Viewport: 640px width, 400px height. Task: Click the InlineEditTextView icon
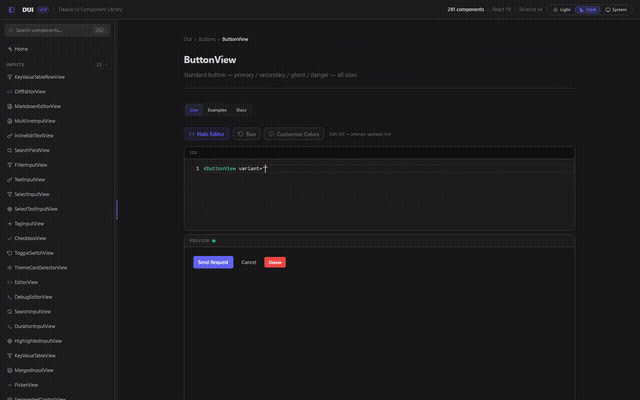[9, 136]
